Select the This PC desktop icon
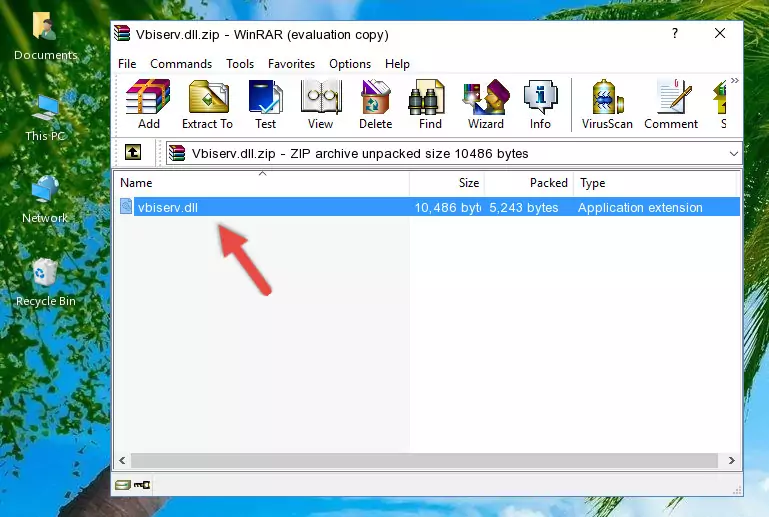 coord(45,118)
